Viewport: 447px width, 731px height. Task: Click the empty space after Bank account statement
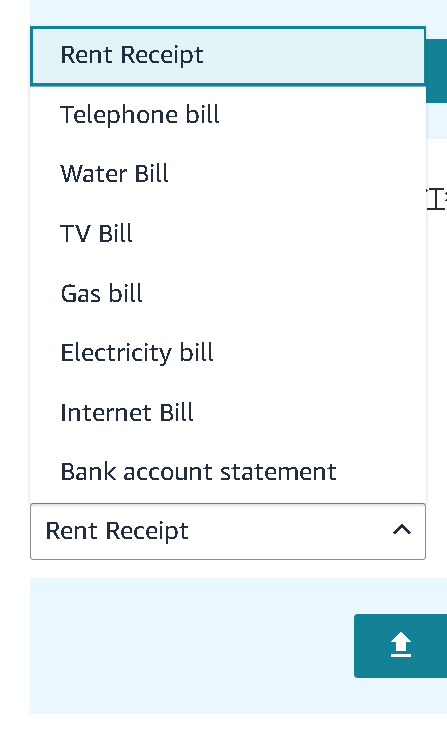tap(380, 472)
